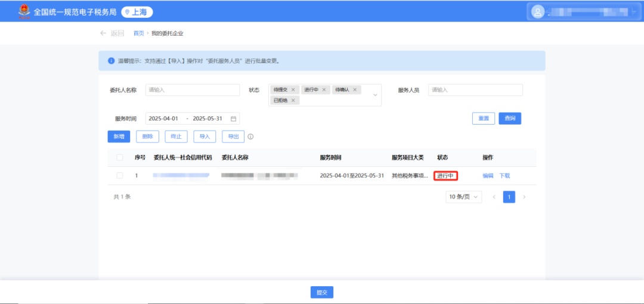Click the back arrow 返回 icon
This screenshot has height=304, width=644.
[104, 33]
